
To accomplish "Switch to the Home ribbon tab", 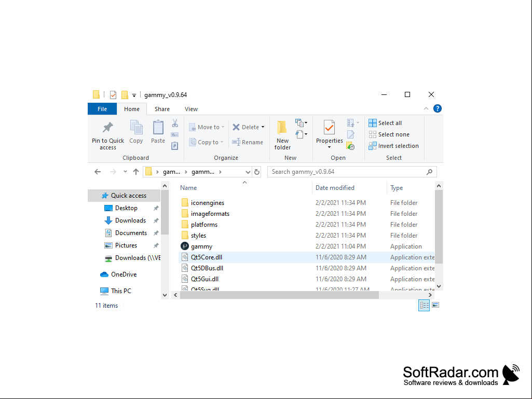I will 132,109.
